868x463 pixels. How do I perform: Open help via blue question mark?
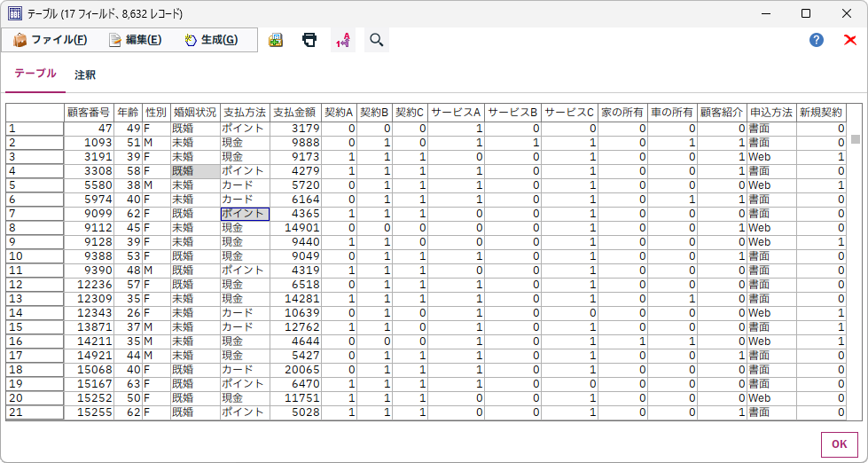coord(817,40)
